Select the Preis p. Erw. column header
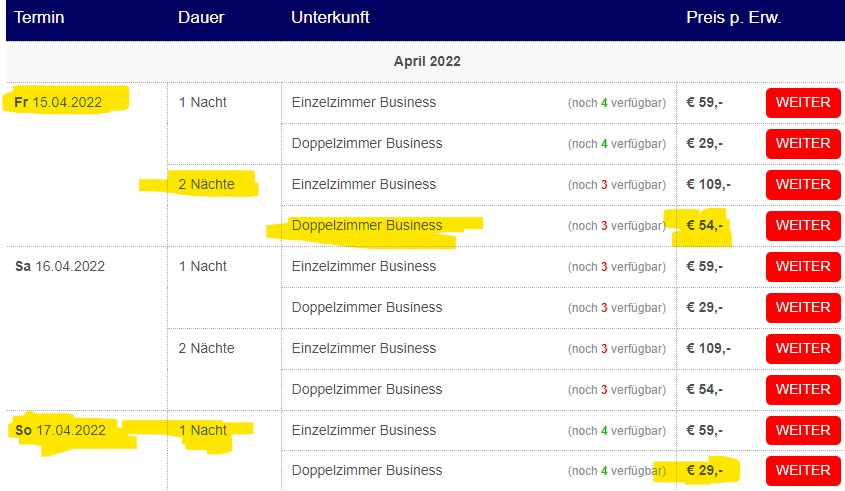The height and width of the screenshot is (491, 845). click(733, 17)
